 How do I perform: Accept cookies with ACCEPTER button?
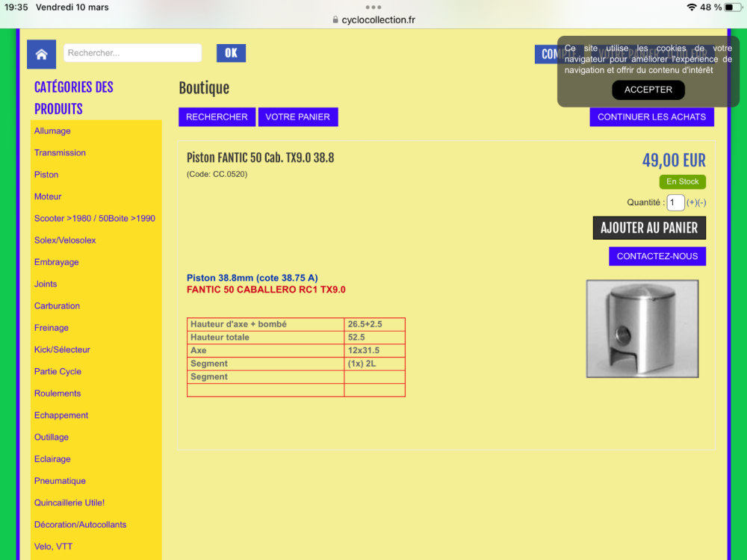point(648,90)
